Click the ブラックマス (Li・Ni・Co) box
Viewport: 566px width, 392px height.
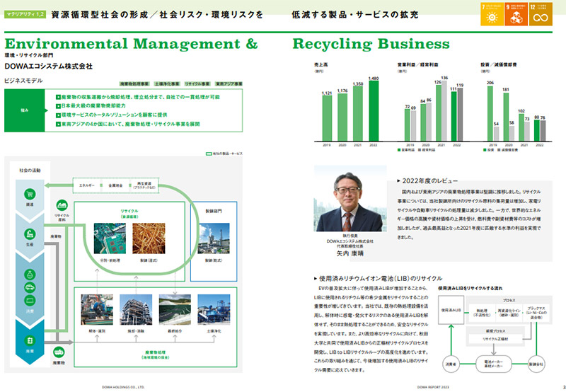pyautogui.click(x=536, y=313)
